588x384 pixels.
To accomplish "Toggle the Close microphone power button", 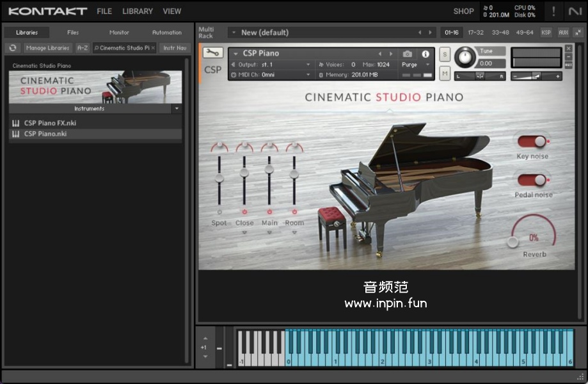I will tap(244, 212).
